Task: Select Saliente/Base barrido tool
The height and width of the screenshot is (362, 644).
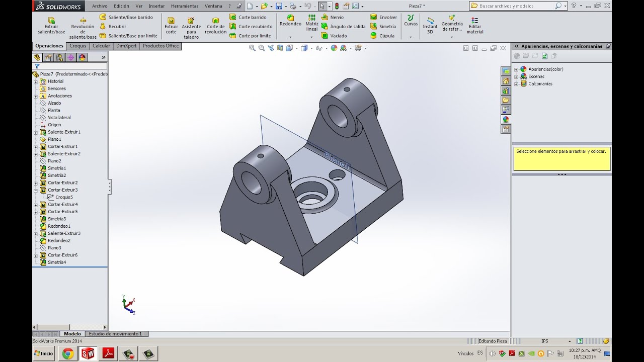Action: pos(127,17)
